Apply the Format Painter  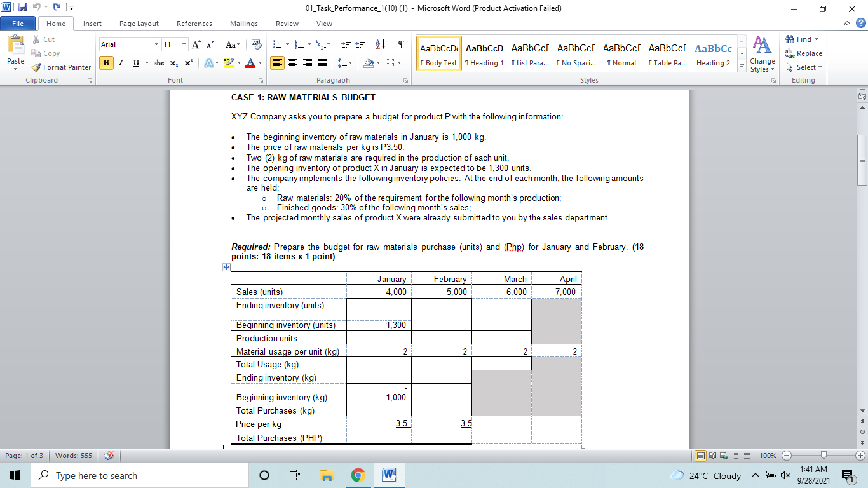(x=60, y=67)
